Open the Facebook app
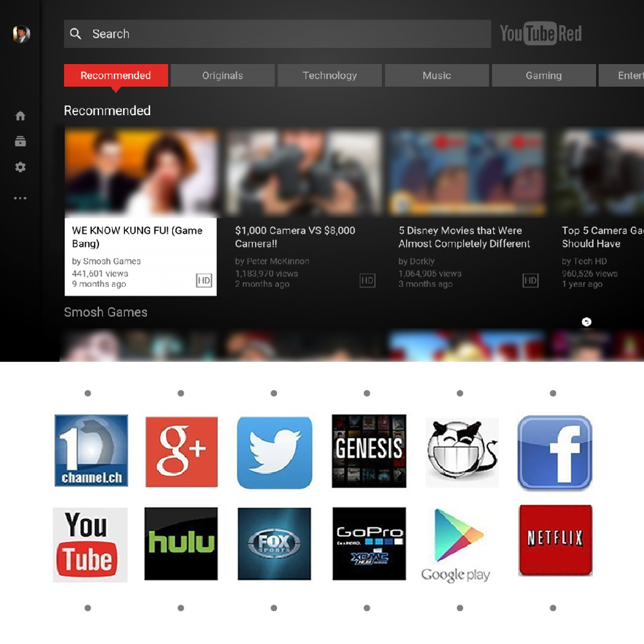 tap(554, 452)
